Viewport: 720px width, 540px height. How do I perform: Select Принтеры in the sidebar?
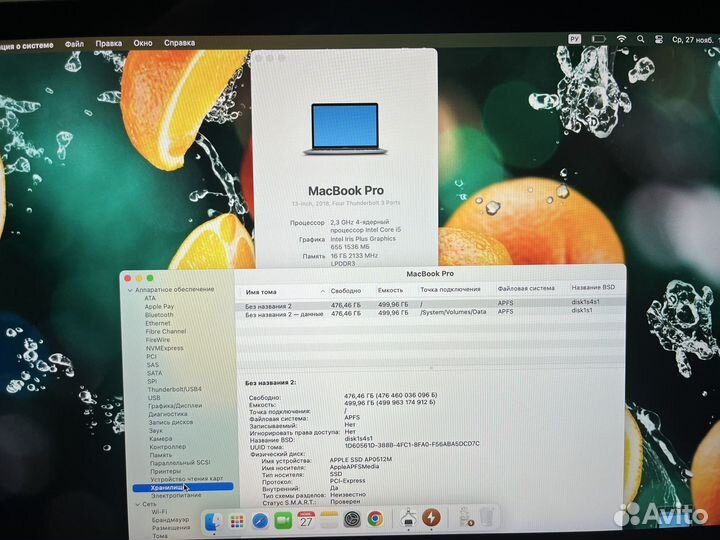click(166, 471)
